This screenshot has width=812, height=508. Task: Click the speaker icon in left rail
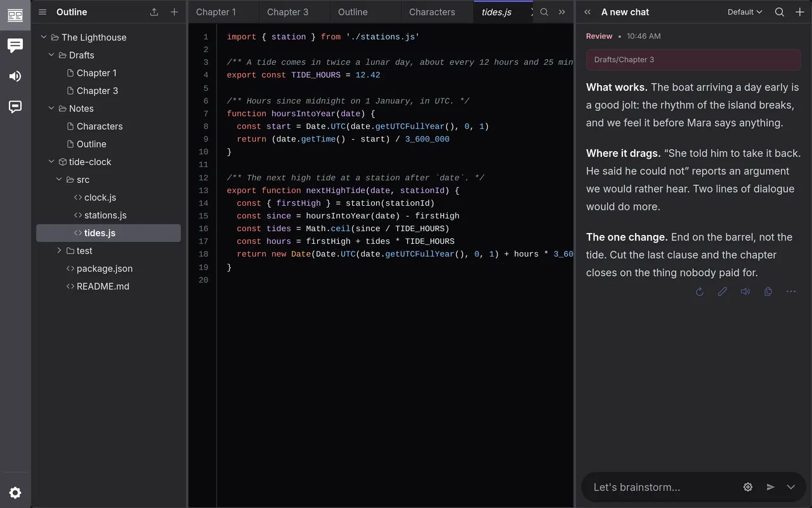[15, 76]
